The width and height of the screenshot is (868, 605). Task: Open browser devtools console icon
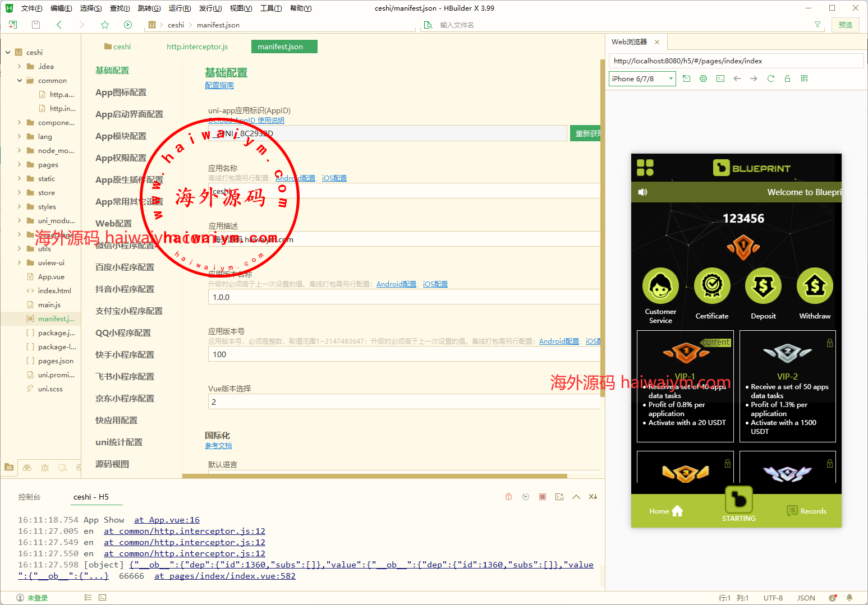[x=720, y=78]
